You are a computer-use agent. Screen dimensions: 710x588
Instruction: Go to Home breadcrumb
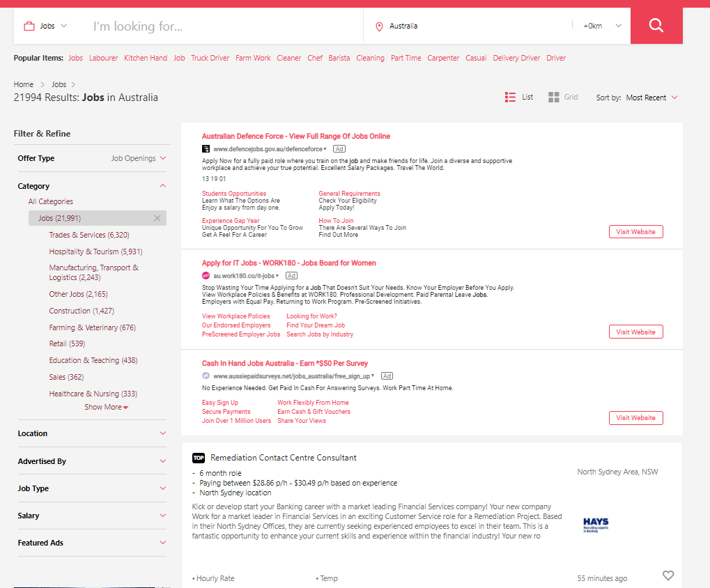click(24, 84)
